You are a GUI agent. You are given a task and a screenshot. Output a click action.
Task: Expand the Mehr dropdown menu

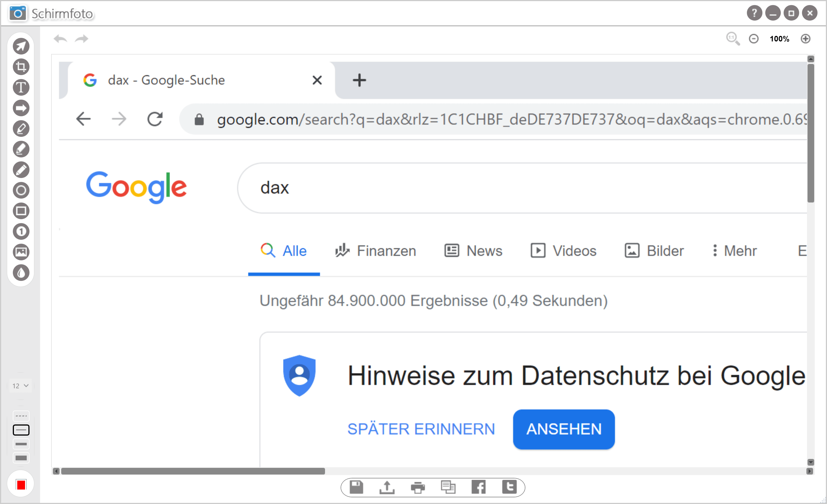coord(733,250)
